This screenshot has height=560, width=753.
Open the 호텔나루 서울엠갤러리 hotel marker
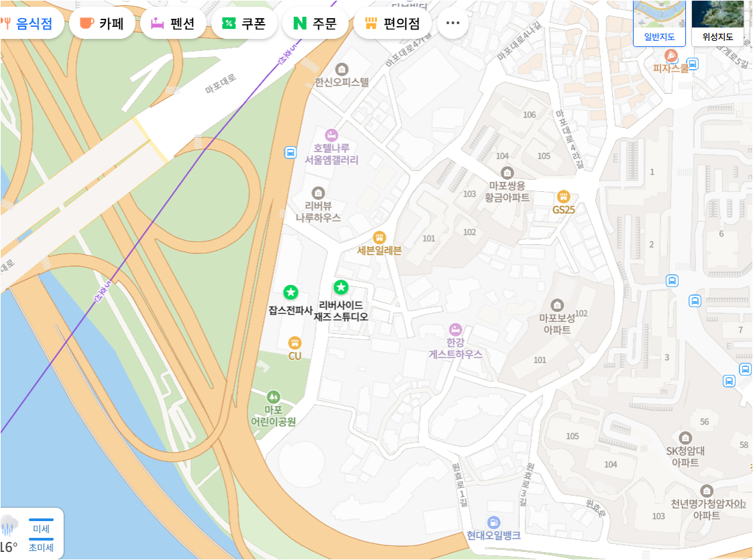click(x=331, y=135)
